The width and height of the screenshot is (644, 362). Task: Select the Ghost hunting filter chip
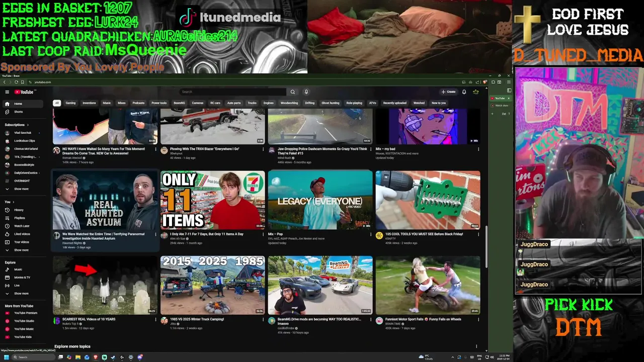[x=331, y=103]
